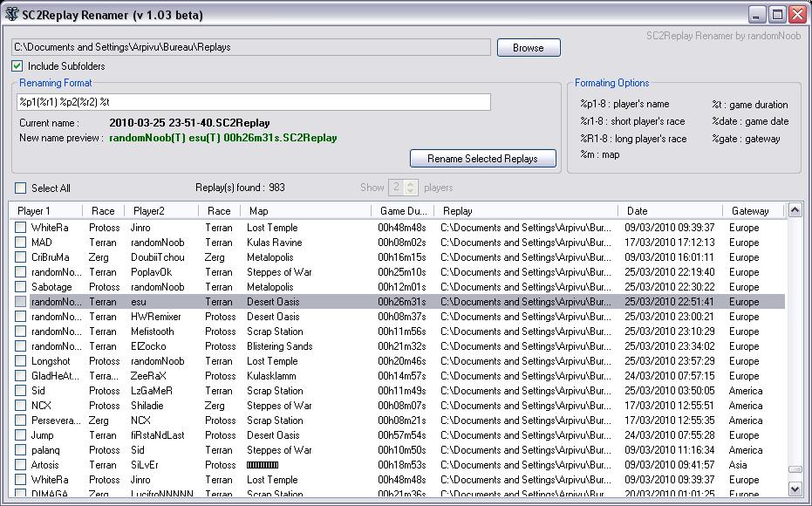812x506 pixels.
Task: Click the 00h57m54s duration cell
Action: (402, 435)
